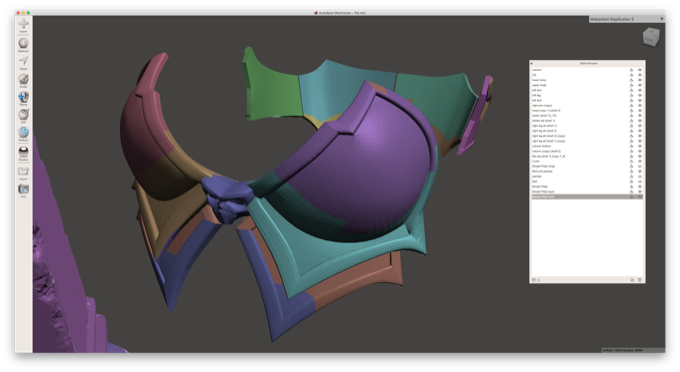Click the target icon for Collar
Screen dimensions: 680x372
tap(631, 161)
